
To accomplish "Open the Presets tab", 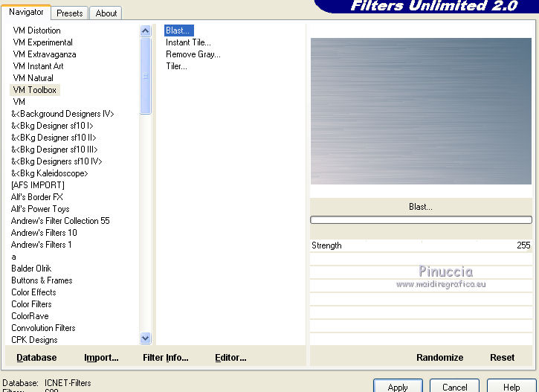I will [70, 13].
